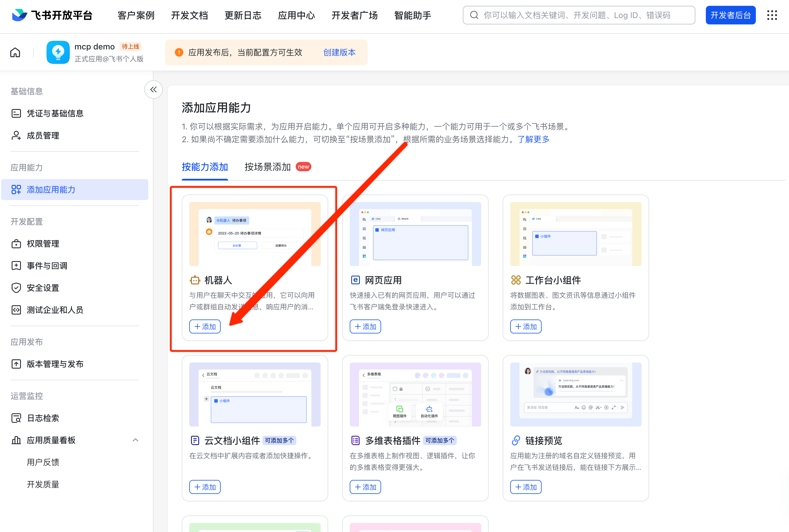This screenshot has height=532, width=789.
Task: Open 开发文档 in the top menu
Action: (x=189, y=15)
